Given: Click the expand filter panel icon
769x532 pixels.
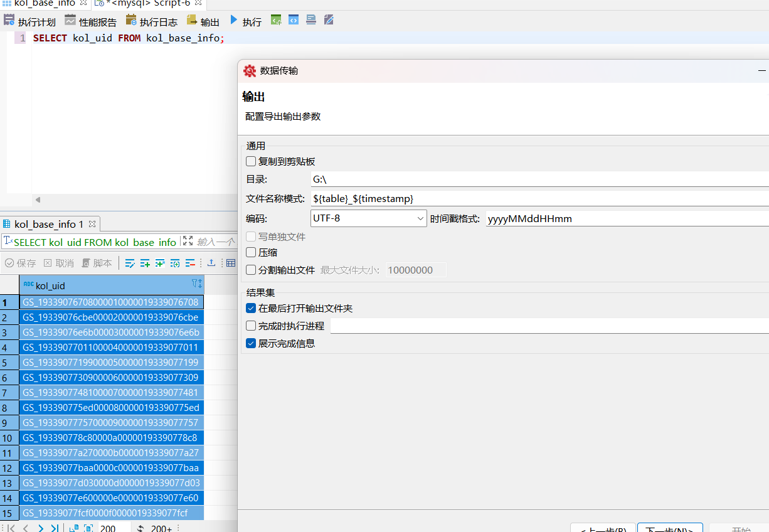Looking at the screenshot, I should 188,241.
